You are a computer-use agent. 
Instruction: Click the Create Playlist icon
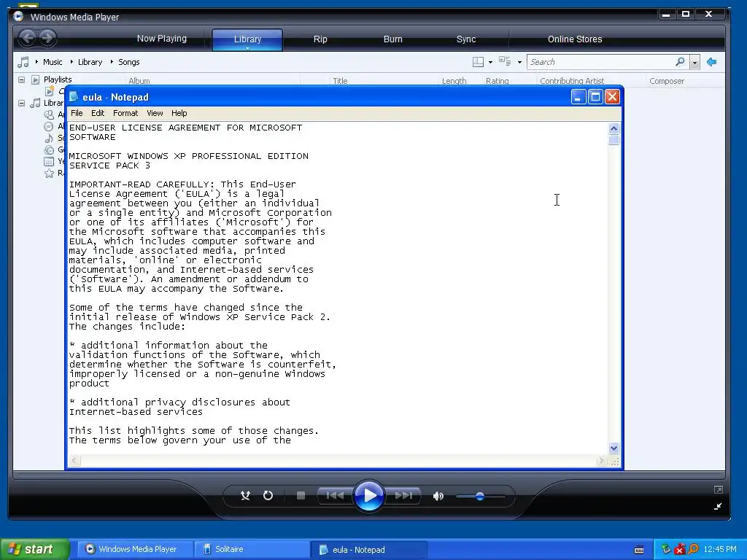tap(50, 91)
